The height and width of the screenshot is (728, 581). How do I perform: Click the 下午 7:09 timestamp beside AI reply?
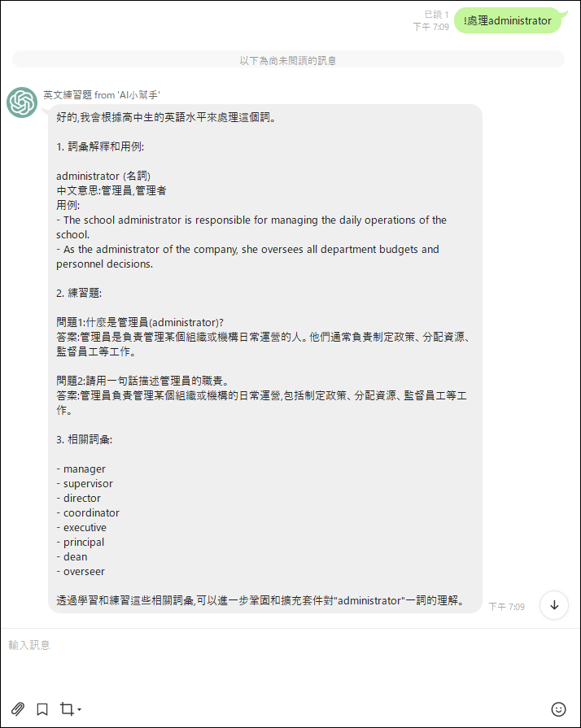pos(506,607)
